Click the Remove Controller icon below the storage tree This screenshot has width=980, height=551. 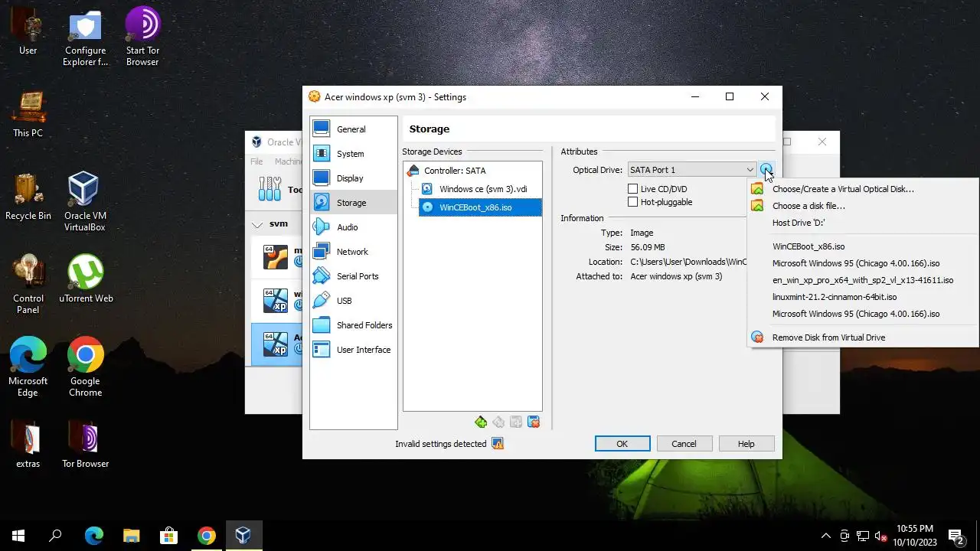(498, 422)
